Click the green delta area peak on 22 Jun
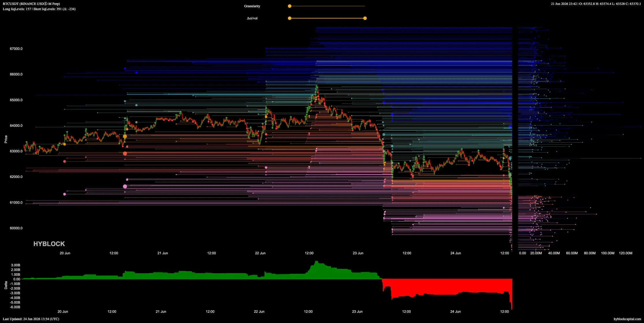Image resolution: width=644 pixels, height=323 pixels. tap(316, 270)
